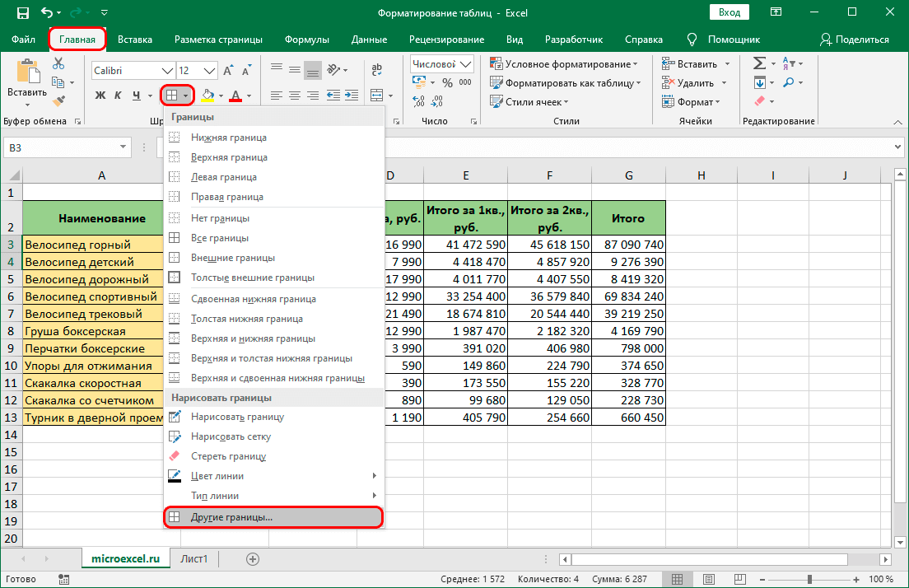909x588 pixels.
Task: Select Стереть границу eraser option
Action: (228, 456)
